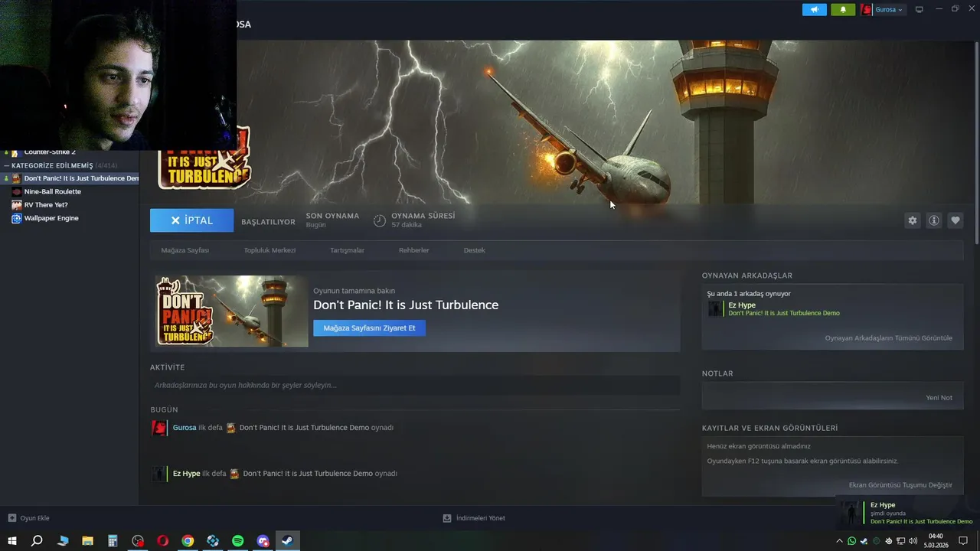The image size is (980, 551).
Task: Open the blue announcements megaphone button
Action: (x=815, y=10)
